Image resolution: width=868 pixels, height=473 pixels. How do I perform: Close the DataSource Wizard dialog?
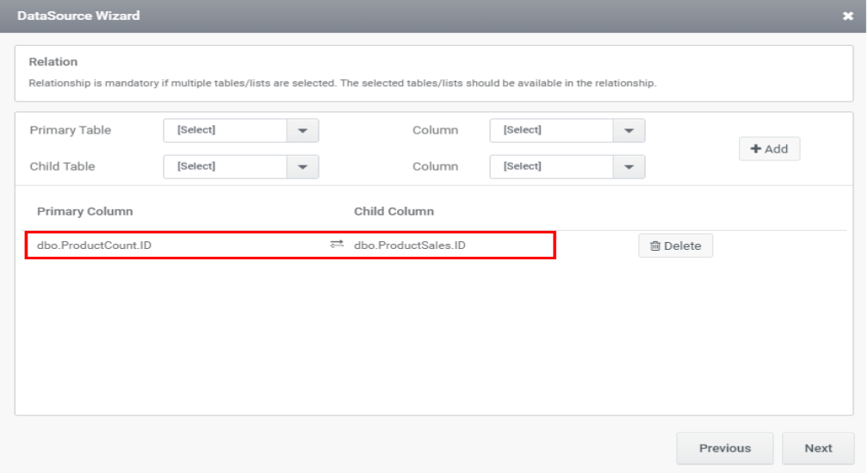coord(847,16)
